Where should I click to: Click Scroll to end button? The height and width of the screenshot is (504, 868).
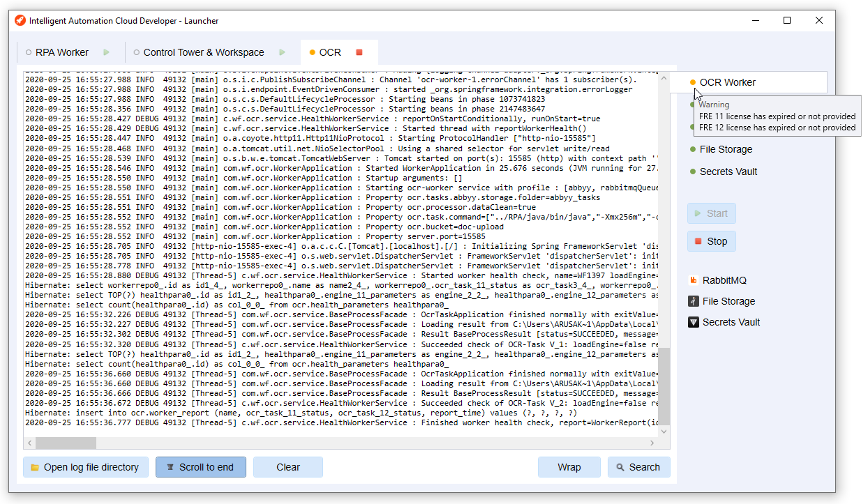(x=201, y=467)
